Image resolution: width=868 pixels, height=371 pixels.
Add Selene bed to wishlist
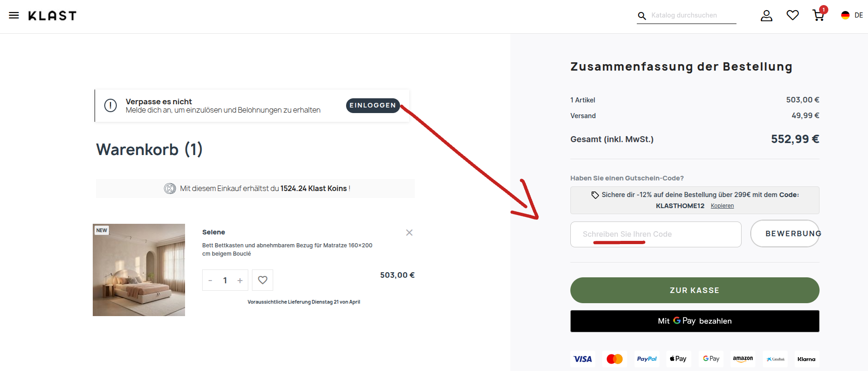pos(263,280)
